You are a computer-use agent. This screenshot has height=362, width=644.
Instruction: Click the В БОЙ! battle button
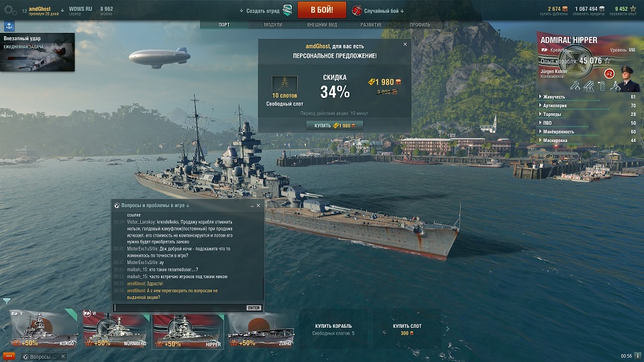(x=321, y=10)
